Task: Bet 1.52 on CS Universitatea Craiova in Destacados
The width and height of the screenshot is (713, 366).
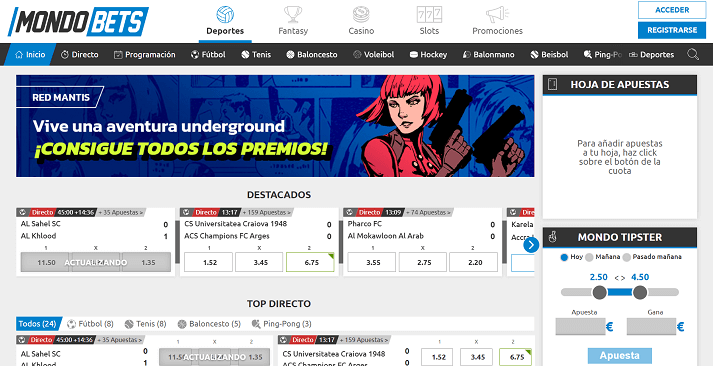Action: [x=209, y=262]
